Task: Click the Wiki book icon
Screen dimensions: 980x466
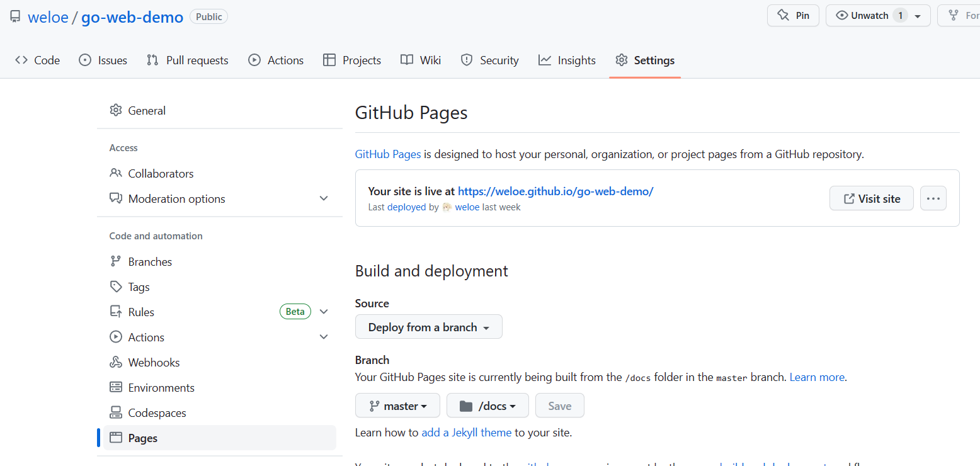Action: [x=407, y=60]
